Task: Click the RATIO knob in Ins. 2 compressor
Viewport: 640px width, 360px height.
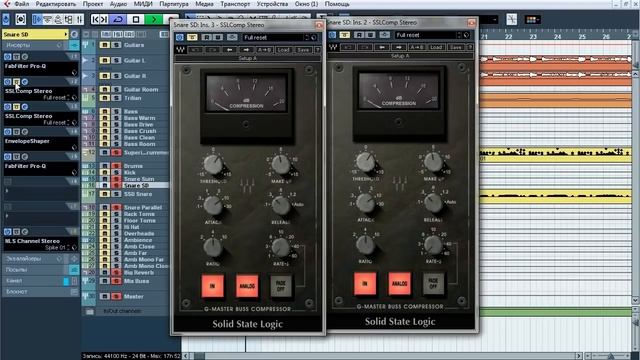Action: pos(365,244)
